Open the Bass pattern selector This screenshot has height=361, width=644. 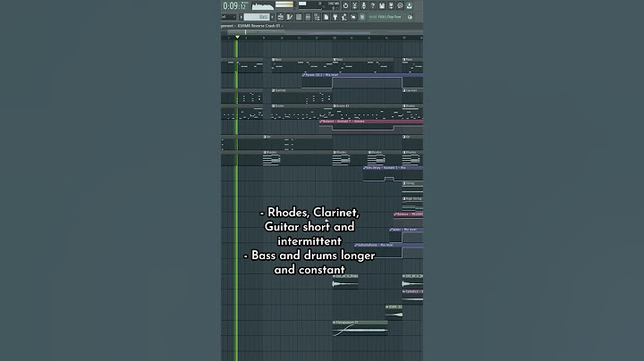[257, 17]
